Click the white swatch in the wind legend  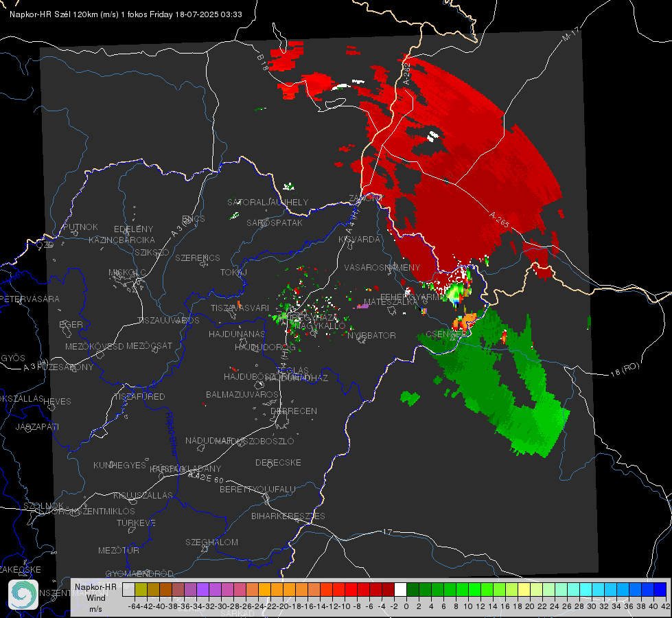tap(400, 590)
